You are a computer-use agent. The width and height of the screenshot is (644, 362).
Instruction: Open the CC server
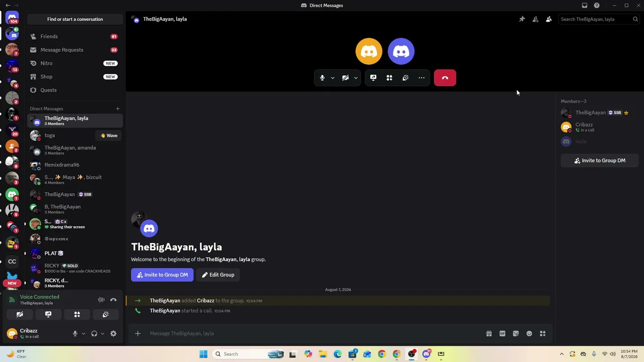click(x=12, y=261)
